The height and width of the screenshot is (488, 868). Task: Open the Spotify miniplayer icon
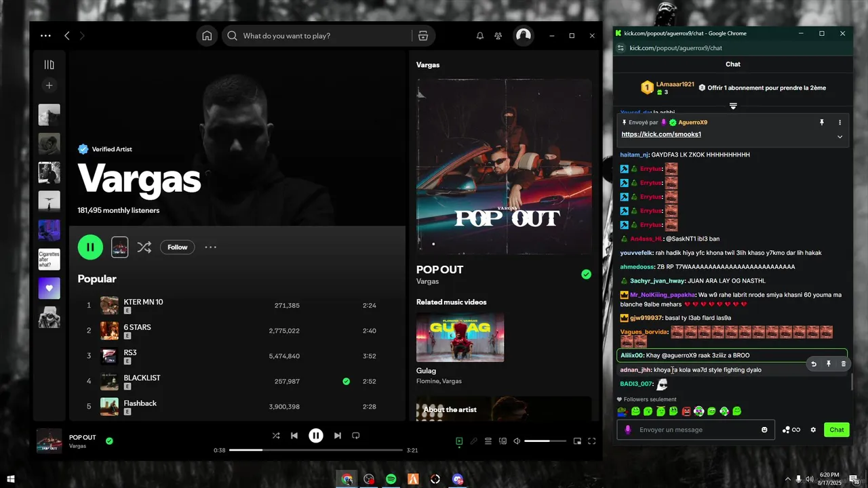point(577,441)
